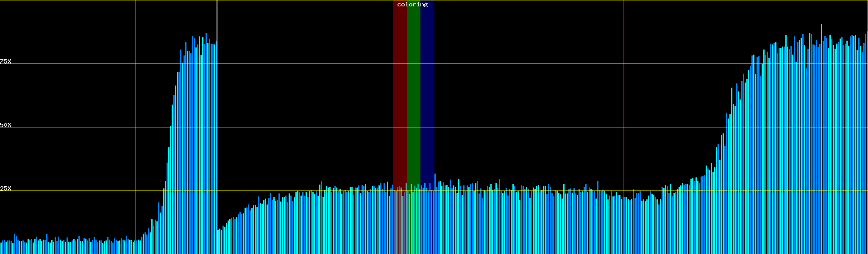Click the yellow border line at chart top
The image size is (868, 254).
(x=509, y=0)
